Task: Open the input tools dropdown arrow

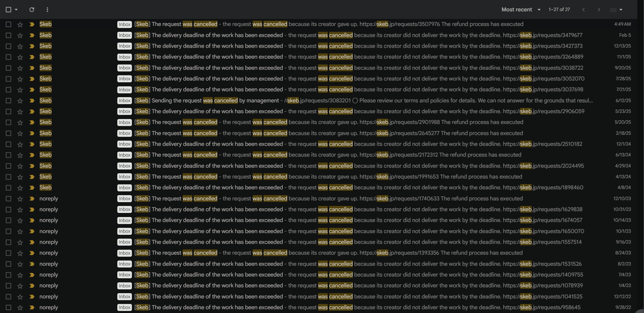Action: [621, 10]
